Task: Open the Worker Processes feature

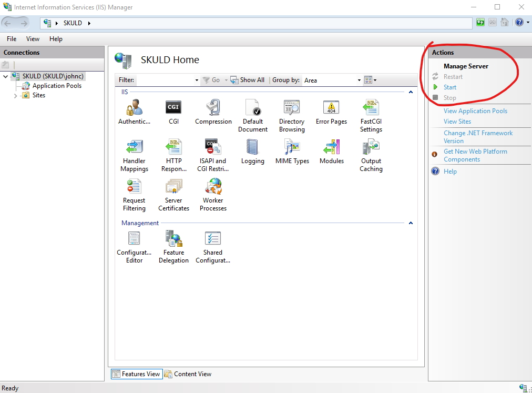Action: point(213,195)
